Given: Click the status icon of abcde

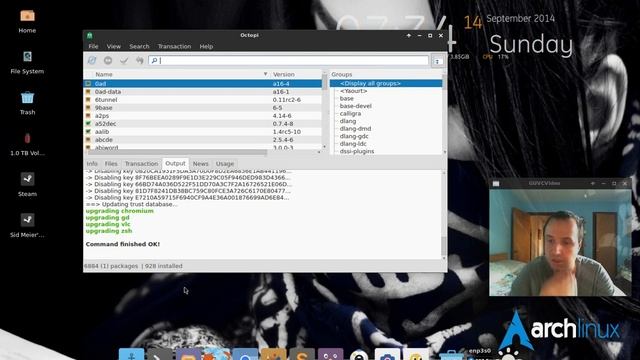Looking at the screenshot, I should click(88, 140).
